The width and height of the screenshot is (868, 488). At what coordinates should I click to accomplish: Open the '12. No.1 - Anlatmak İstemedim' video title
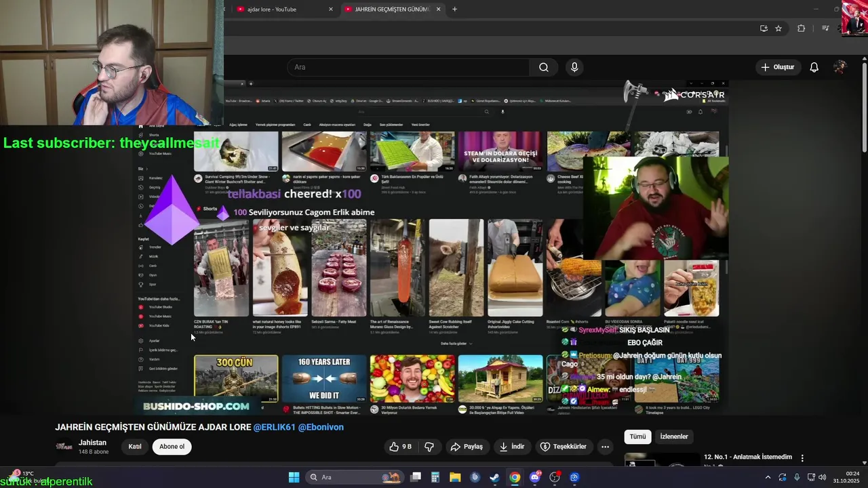748,457
